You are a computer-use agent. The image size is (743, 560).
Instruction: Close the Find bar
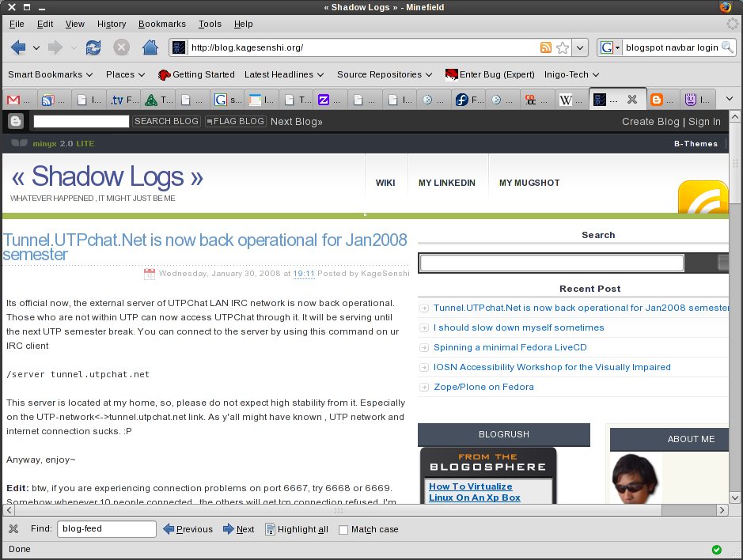click(13, 528)
